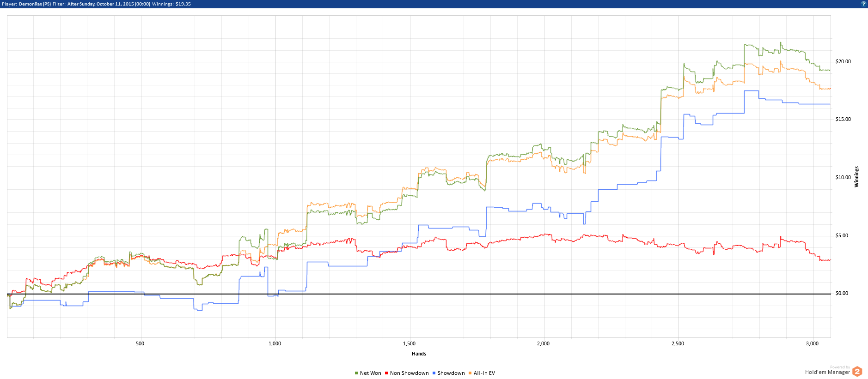The height and width of the screenshot is (379, 868).
Task: Click the $20.00 winnings axis label
Action: [x=843, y=61]
